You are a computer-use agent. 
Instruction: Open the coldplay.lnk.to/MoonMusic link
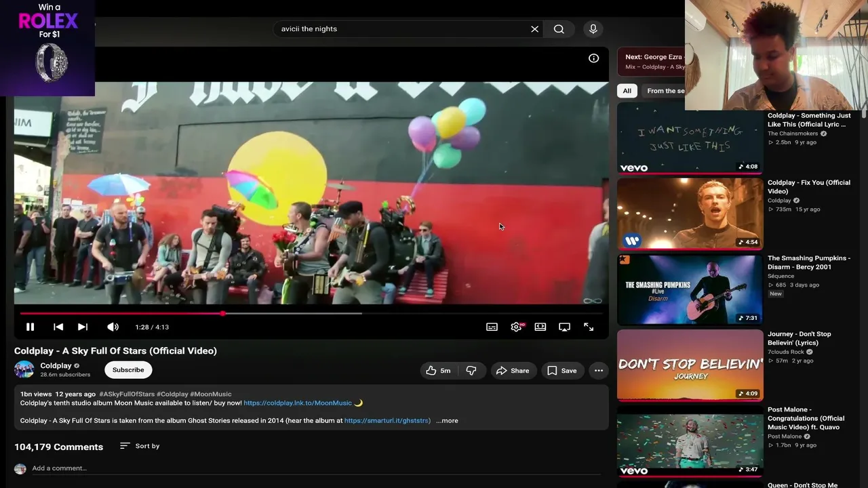pos(298,403)
